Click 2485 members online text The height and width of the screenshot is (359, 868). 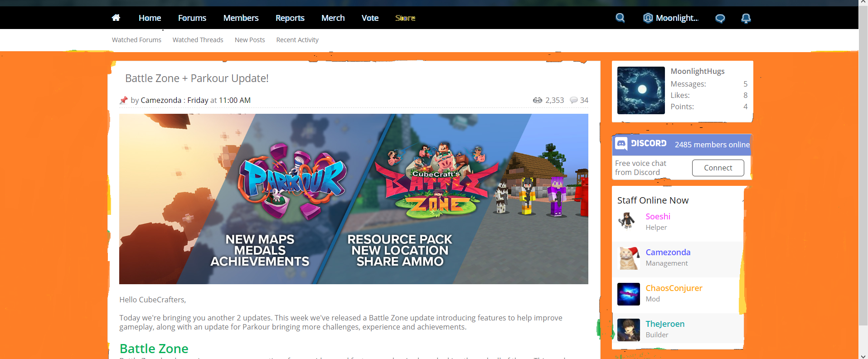click(x=712, y=145)
